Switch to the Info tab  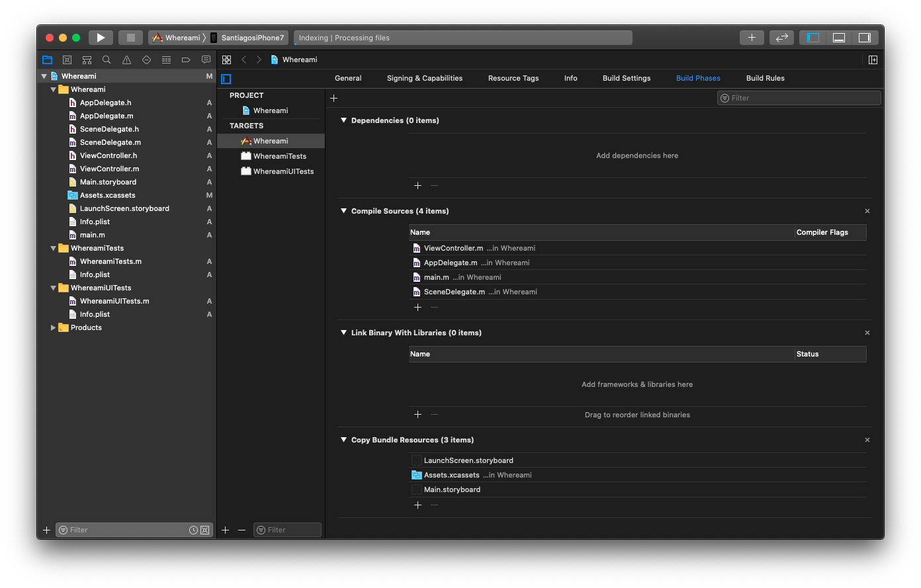pos(571,78)
